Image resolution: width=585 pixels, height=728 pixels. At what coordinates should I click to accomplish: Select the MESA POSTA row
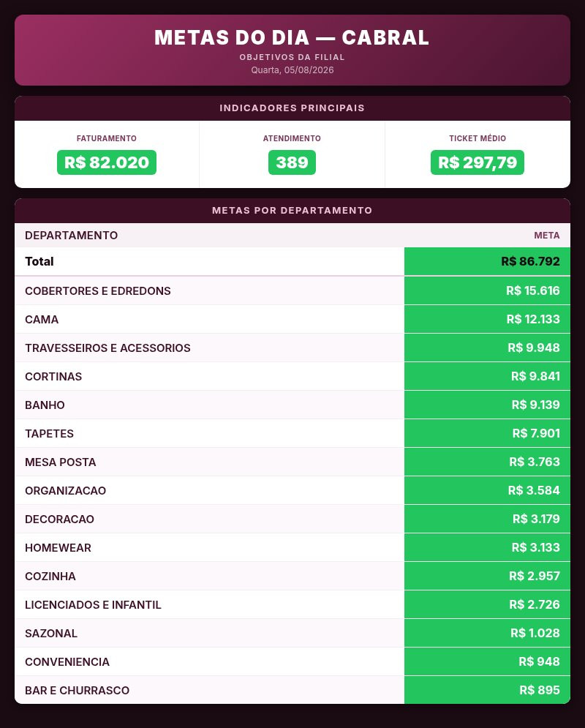tap(292, 462)
